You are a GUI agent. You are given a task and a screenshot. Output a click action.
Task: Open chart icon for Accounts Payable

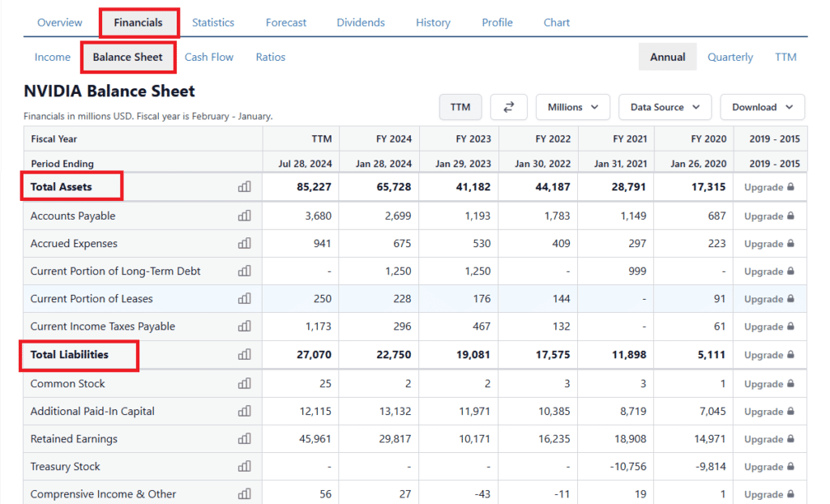[x=244, y=216]
